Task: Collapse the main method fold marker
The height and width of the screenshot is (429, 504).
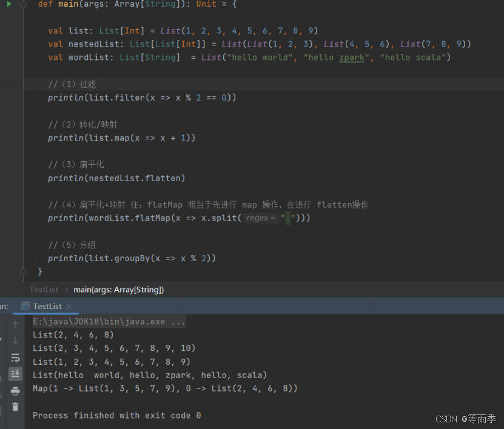Action: pyautogui.click(x=23, y=4)
